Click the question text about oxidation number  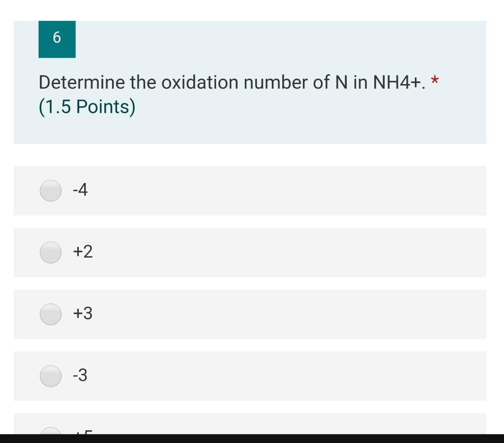[x=205, y=82]
